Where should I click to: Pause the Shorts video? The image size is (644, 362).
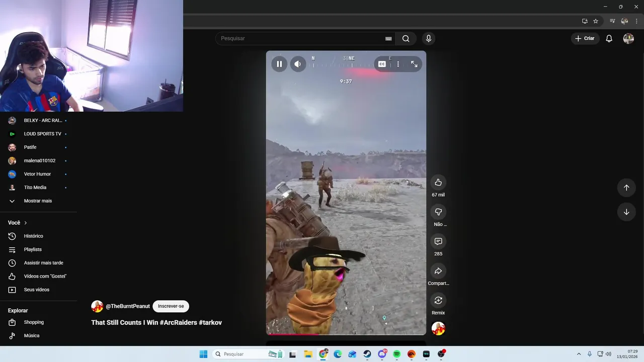(279, 64)
